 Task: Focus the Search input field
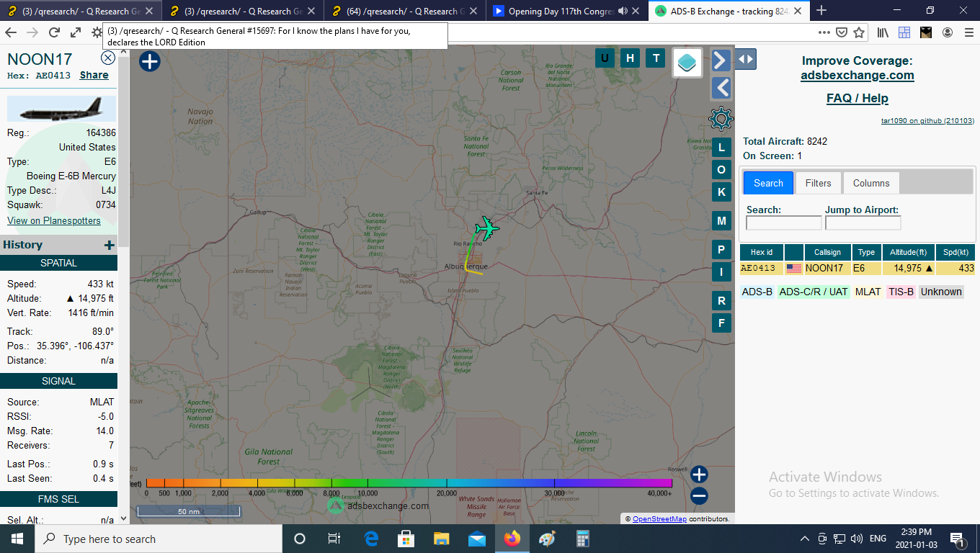coord(783,223)
